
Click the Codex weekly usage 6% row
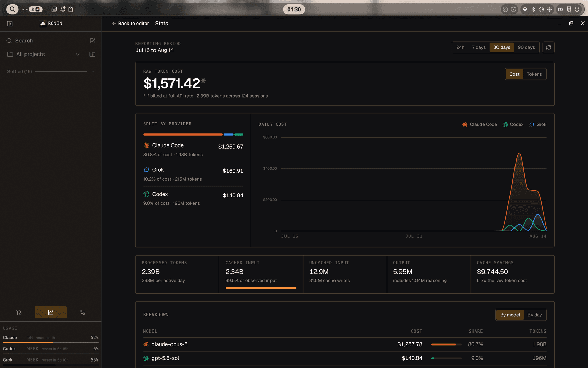coord(51,349)
